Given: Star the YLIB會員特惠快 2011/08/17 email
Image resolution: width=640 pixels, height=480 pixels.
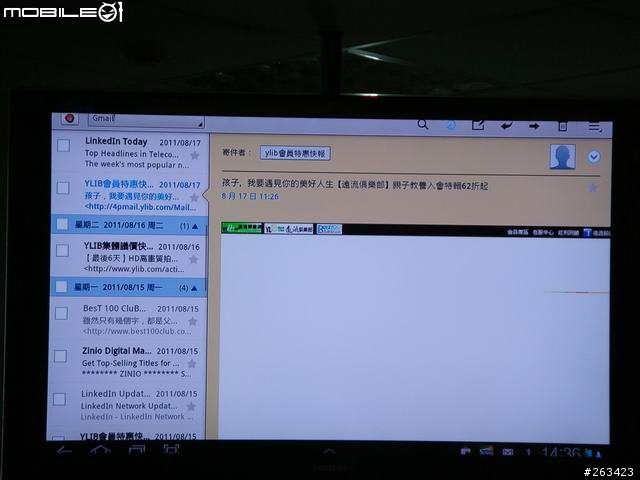Looking at the screenshot, I should (194, 198).
